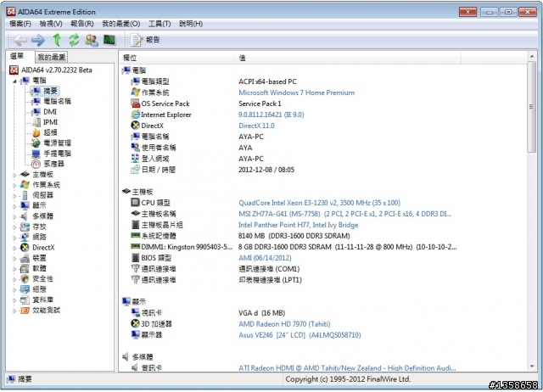The height and width of the screenshot is (392, 543).
Task: Click the green Up arrow toolbar icon
Action: point(57,40)
